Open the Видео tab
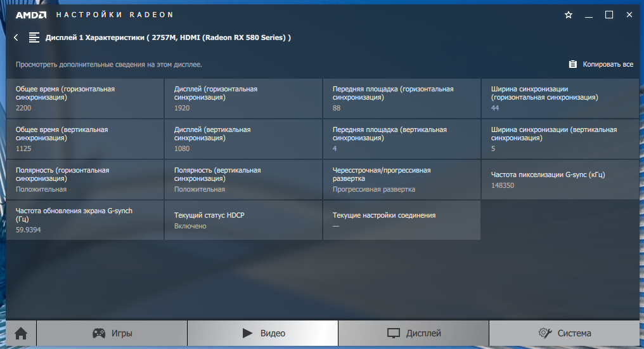 tap(263, 333)
